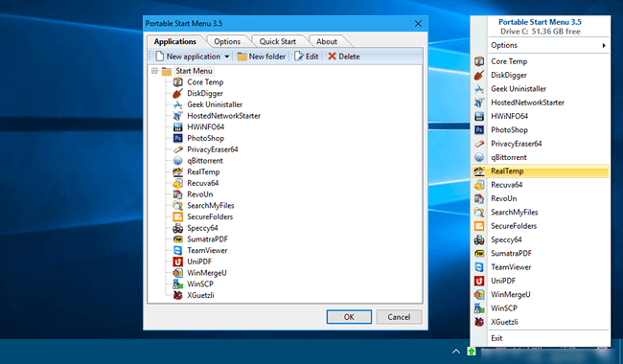Click Edit toolbar button
The image size is (623, 364).
(307, 57)
